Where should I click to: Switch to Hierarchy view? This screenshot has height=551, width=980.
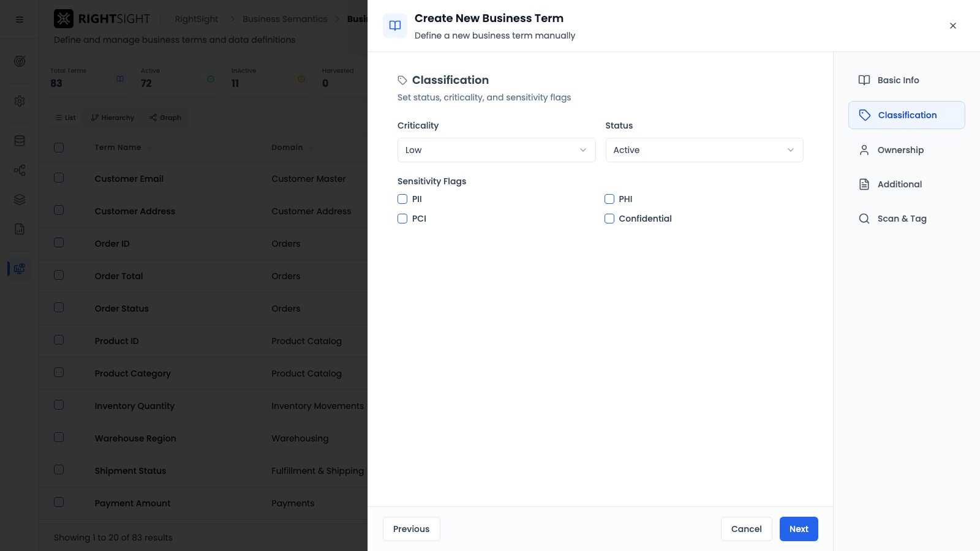click(x=113, y=118)
